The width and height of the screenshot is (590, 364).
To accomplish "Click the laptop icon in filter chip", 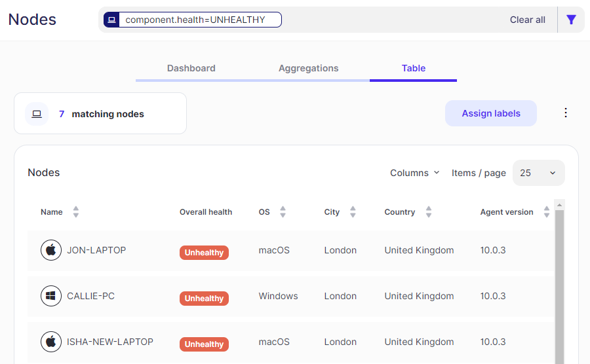I will (x=111, y=20).
